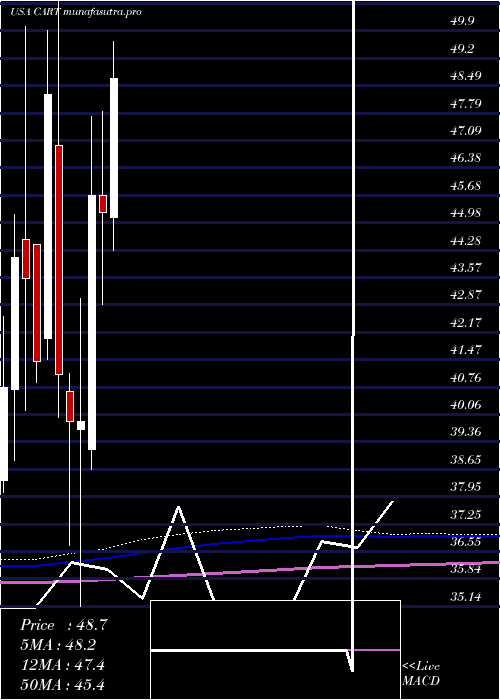Image resolution: width=500 pixels, height=700 pixels.
Task: Click the 37.95 price axis label
Action: pyautogui.click(x=466, y=487)
